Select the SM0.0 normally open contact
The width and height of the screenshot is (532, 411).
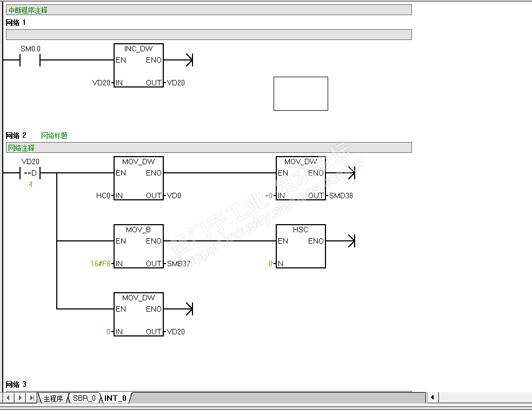(x=30, y=60)
